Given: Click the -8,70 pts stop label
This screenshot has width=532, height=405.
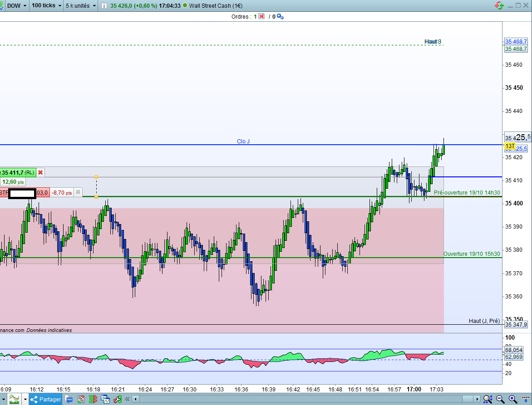Looking at the screenshot, I should click(x=62, y=192).
